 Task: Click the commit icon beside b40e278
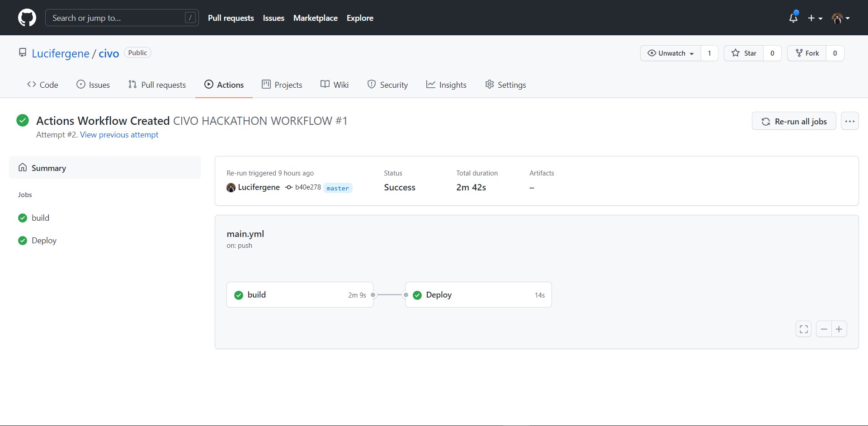click(x=289, y=188)
